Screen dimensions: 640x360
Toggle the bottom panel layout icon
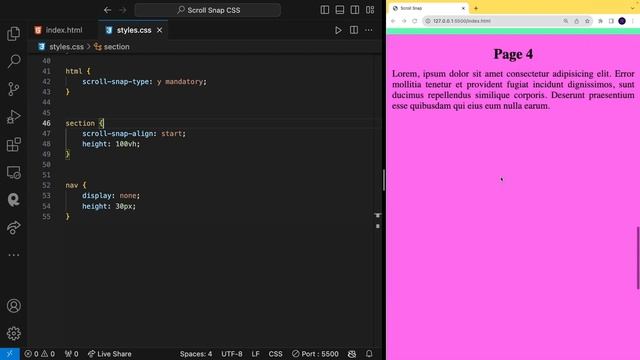click(x=340, y=10)
